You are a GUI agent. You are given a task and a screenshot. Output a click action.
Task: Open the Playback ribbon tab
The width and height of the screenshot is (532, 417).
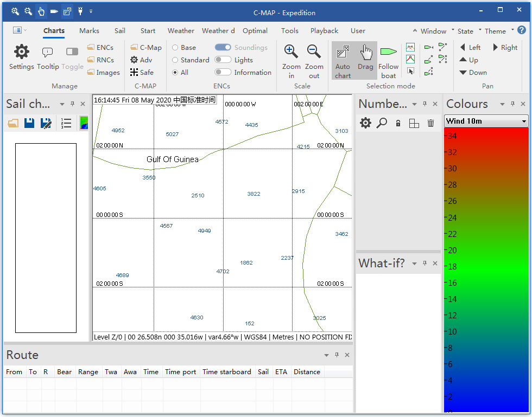tap(324, 31)
